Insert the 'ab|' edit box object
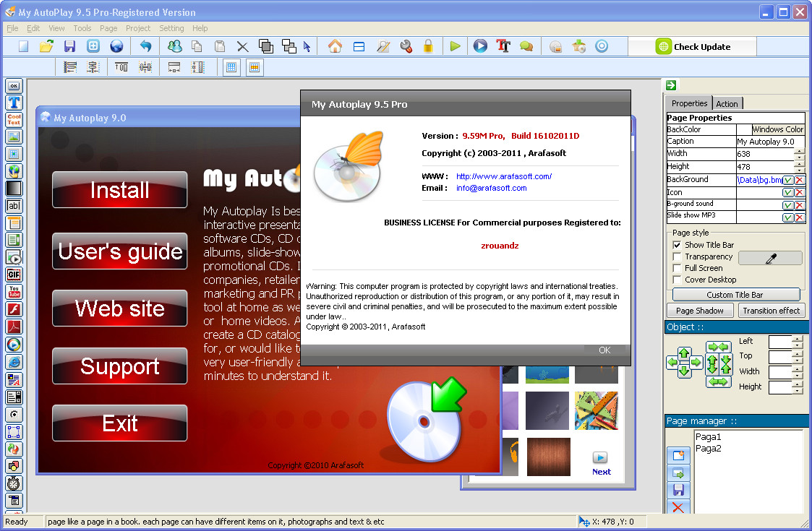This screenshot has width=812, height=531. [14, 205]
